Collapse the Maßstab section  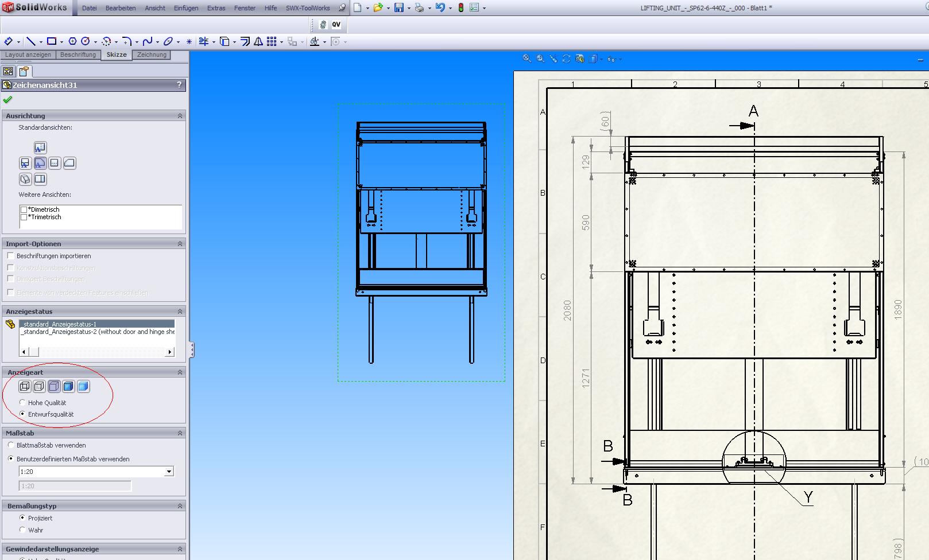(180, 433)
